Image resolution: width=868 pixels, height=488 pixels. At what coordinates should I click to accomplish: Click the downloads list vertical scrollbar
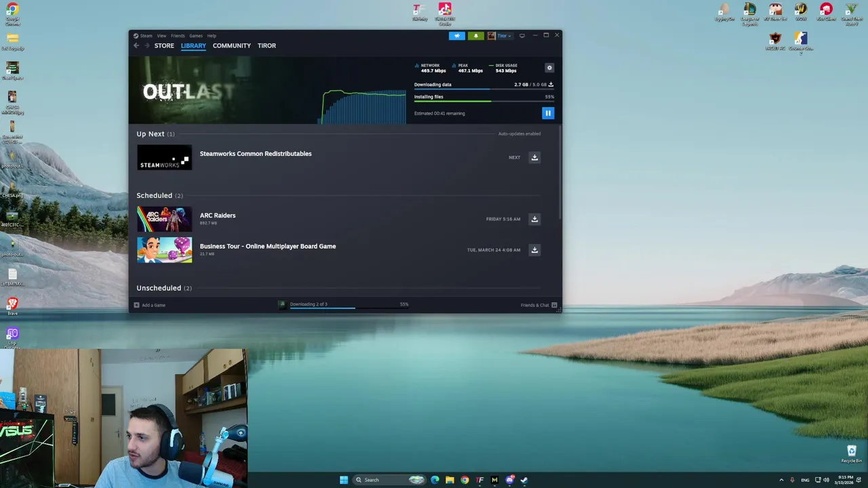[560, 172]
